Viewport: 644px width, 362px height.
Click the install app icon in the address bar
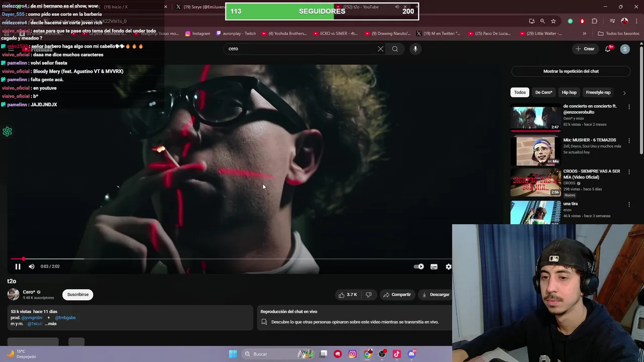click(532, 21)
